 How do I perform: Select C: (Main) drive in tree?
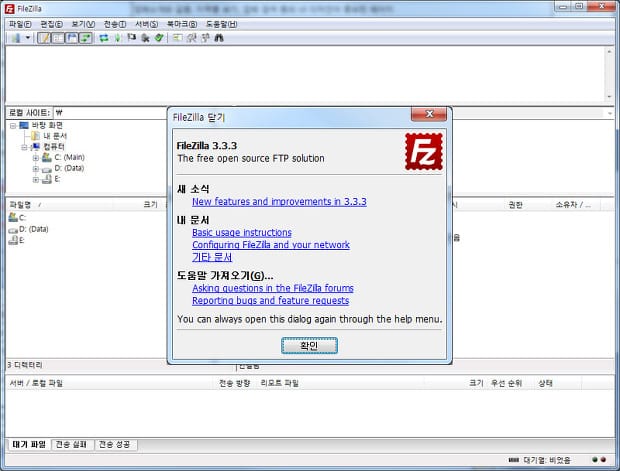pos(69,157)
